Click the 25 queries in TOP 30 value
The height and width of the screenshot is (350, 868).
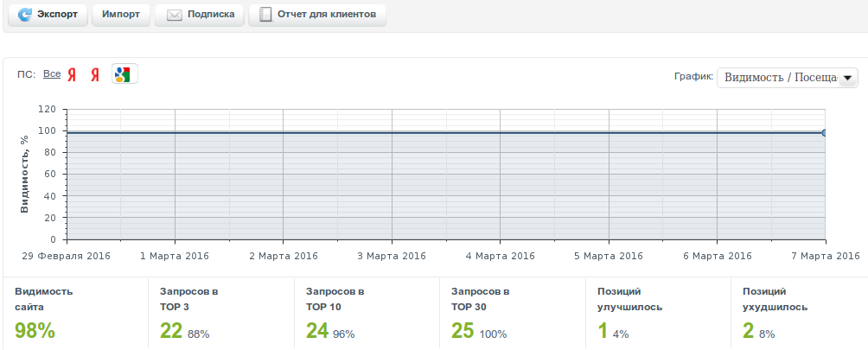coord(462,330)
